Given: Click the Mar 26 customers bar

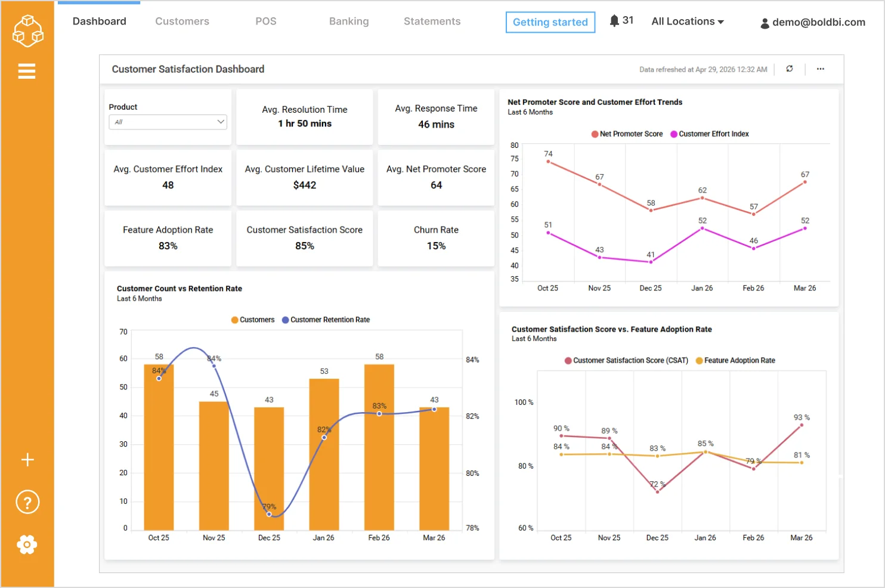Looking at the screenshot, I should [434, 469].
